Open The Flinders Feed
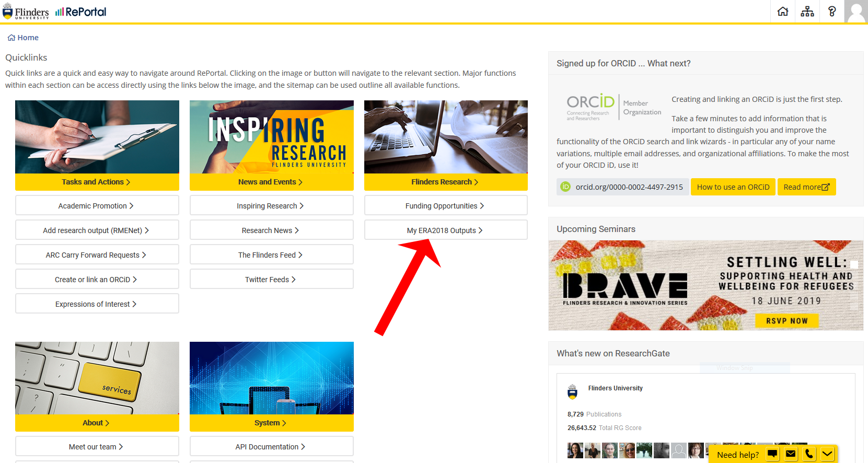 tap(271, 254)
